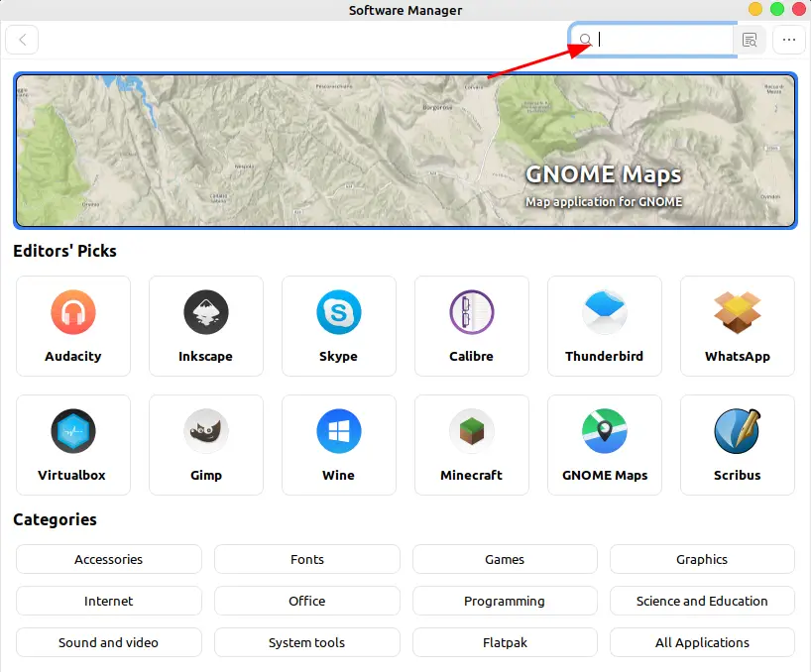
Task: Open Science and Education category
Action: pyautogui.click(x=702, y=601)
